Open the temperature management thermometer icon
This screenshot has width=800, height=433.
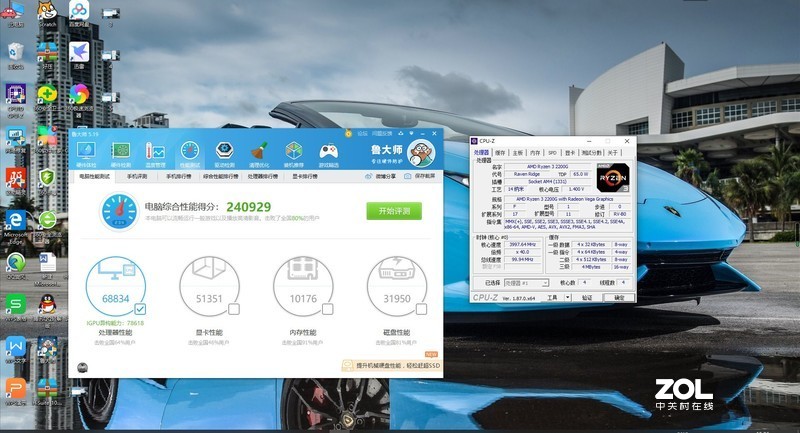155,151
